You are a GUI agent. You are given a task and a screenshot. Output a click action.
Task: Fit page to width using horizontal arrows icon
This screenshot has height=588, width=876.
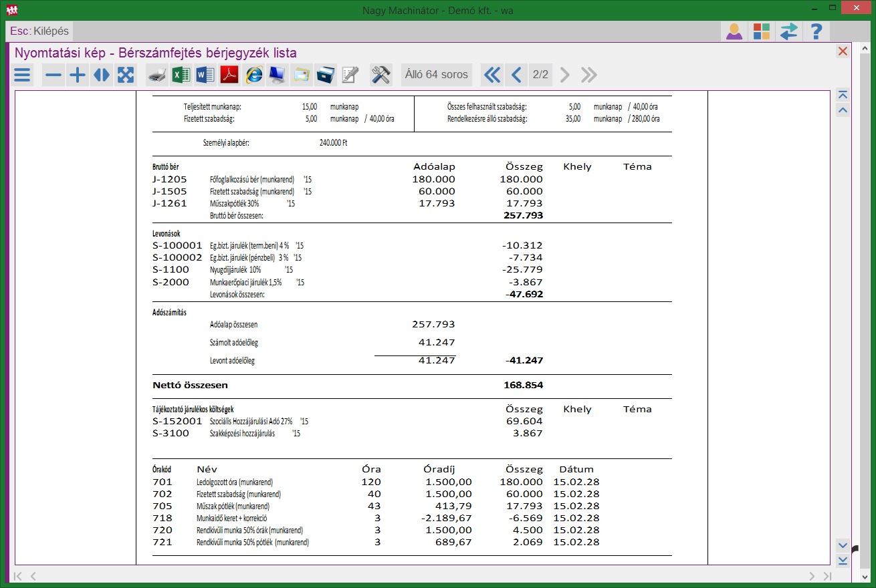tap(102, 75)
